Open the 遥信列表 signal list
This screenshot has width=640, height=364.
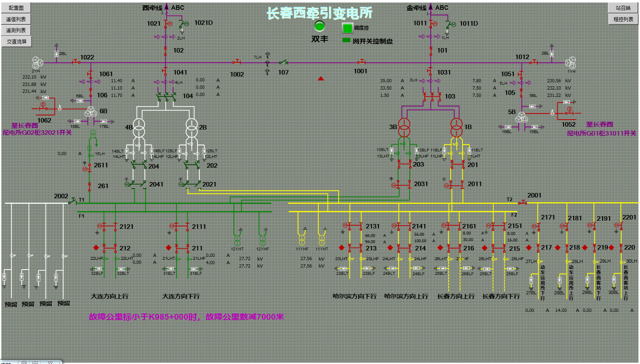pyautogui.click(x=16, y=19)
